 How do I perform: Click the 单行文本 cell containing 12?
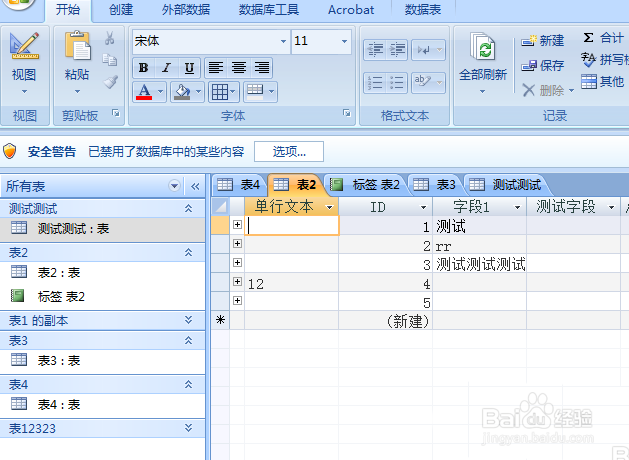[x=292, y=283]
